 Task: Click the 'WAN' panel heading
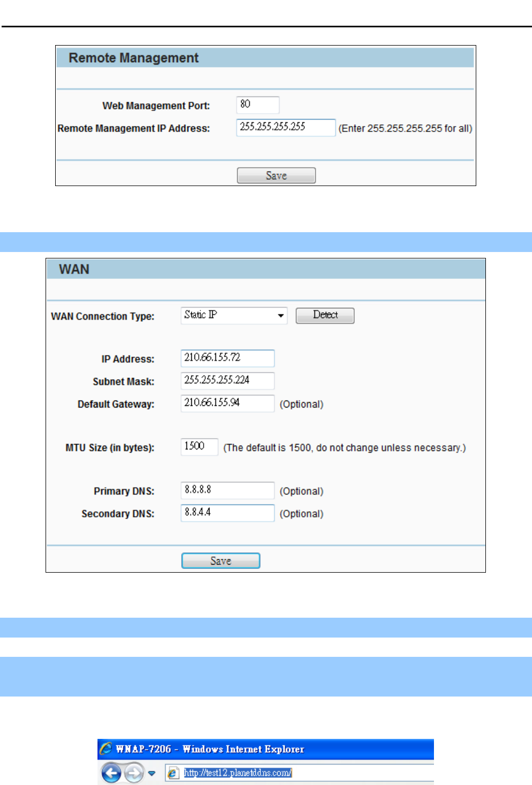[x=74, y=269]
